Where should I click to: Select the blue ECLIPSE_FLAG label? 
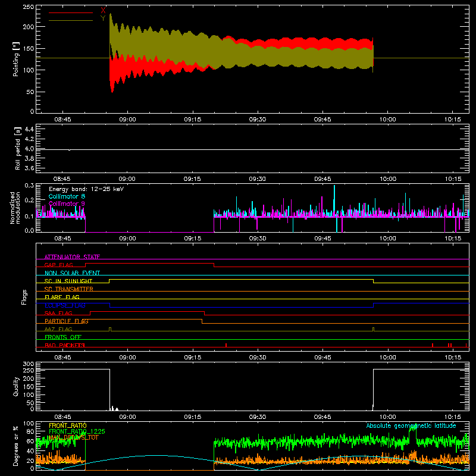65,305
